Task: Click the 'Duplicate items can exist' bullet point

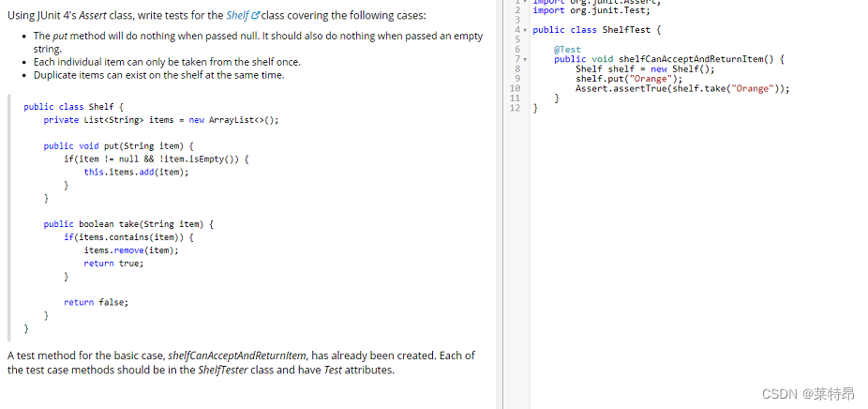Action: pyautogui.click(x=158, y=75)
